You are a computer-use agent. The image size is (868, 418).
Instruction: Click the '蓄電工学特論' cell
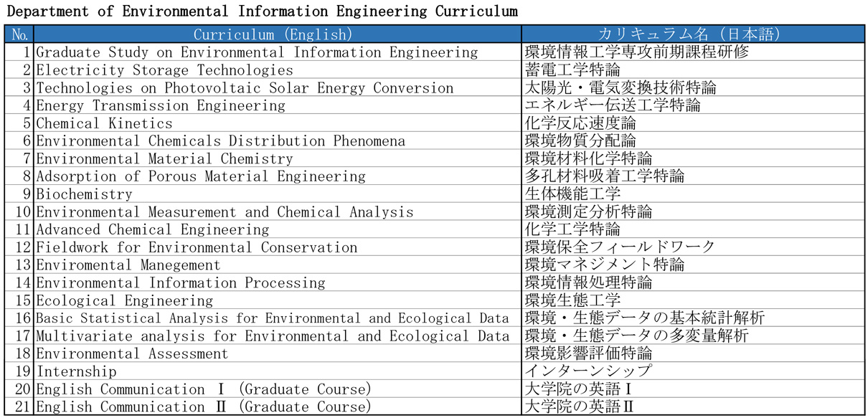pos(693,70)
